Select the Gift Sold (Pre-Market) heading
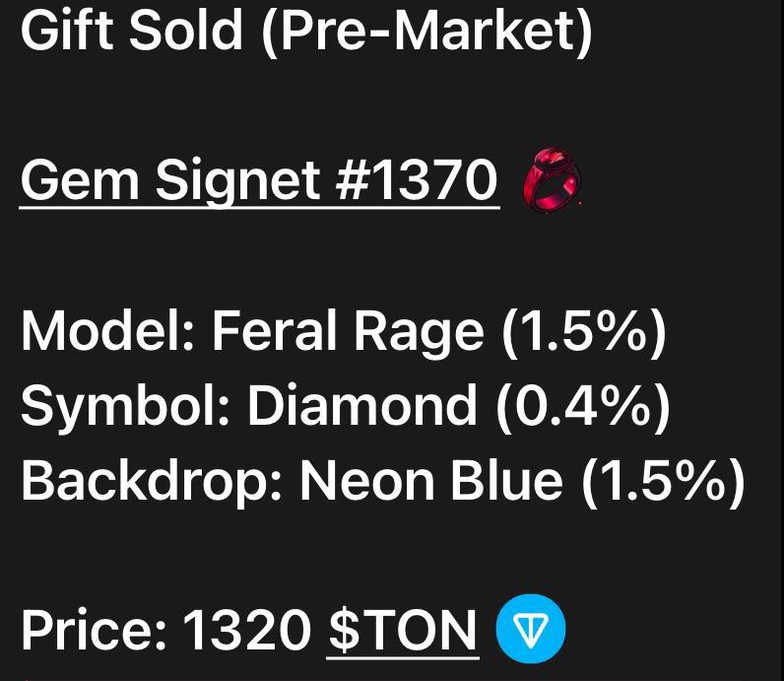 (306, 31)
